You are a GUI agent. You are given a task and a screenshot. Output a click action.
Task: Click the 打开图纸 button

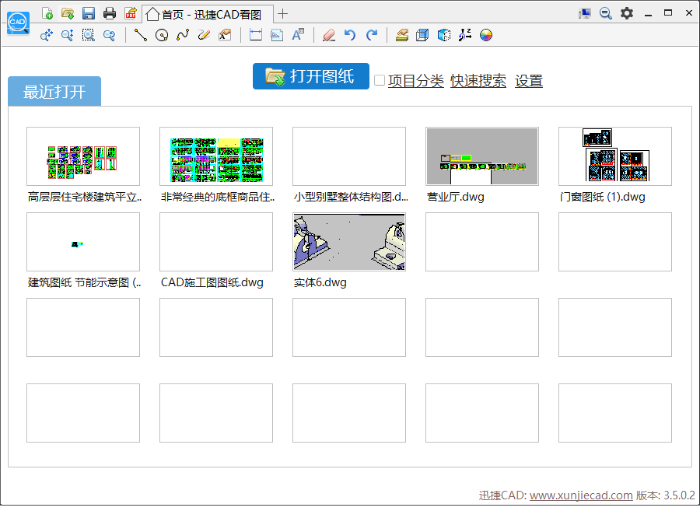[311, 77]
